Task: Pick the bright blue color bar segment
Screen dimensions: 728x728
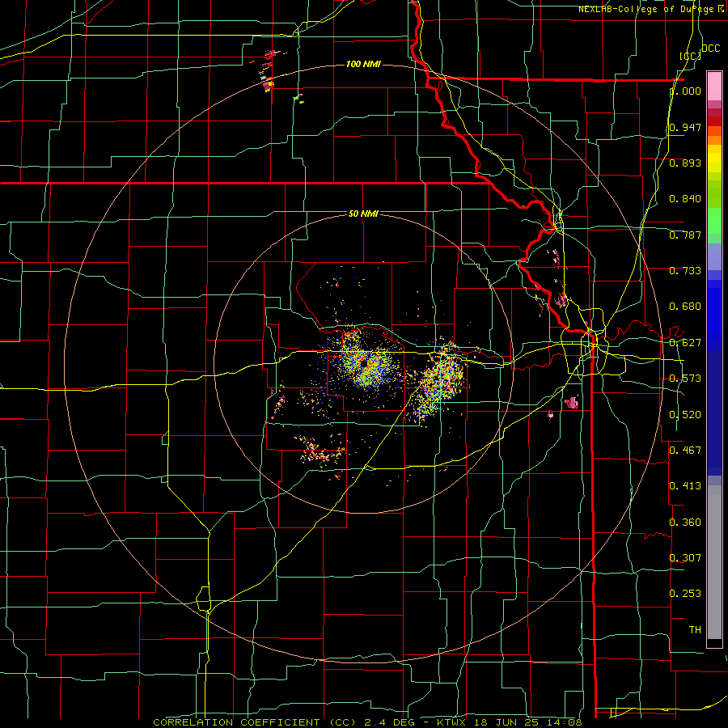Action: coord(714,311)
